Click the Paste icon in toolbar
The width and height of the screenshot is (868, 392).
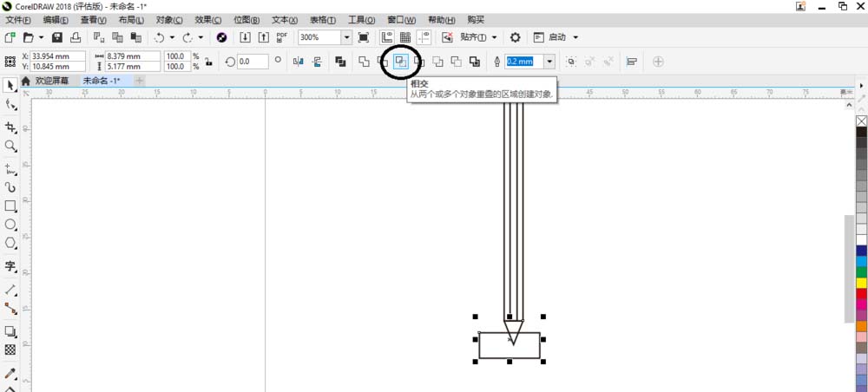coord(135,37)
